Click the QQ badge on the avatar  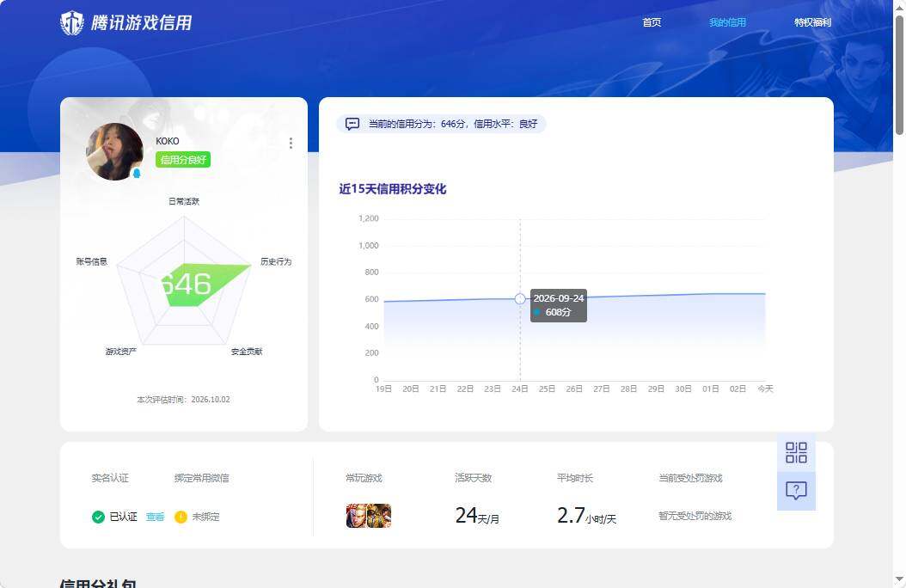point(137,173)
